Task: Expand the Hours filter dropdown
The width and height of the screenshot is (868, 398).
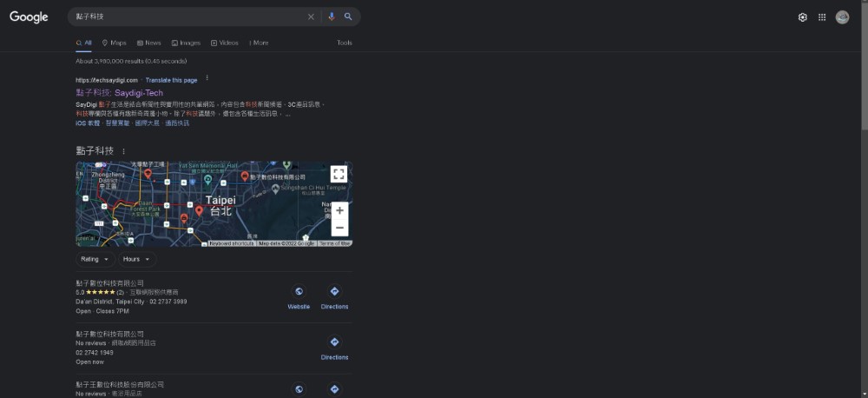Action: [x=136, y=259]
